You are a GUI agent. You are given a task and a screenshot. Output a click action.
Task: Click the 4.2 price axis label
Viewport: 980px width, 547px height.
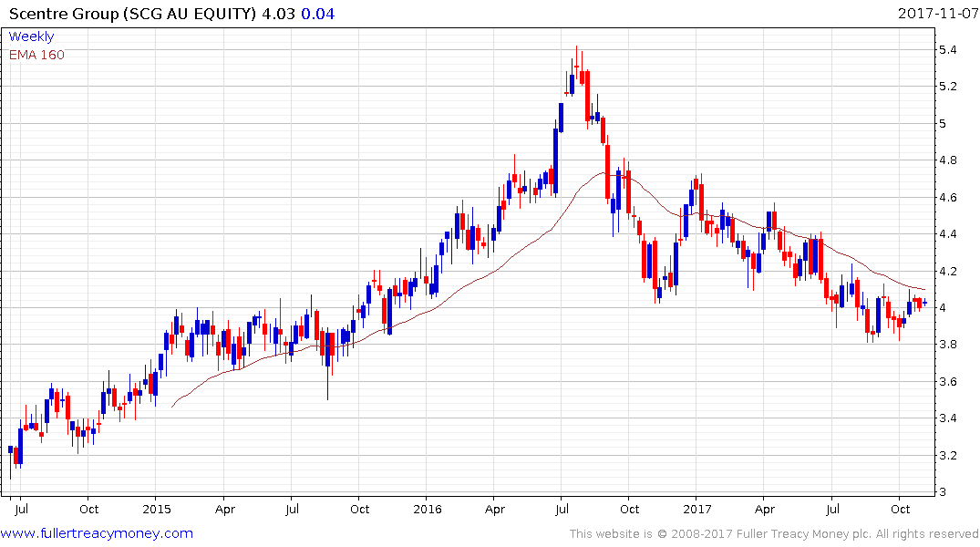(x=947, y=272)
